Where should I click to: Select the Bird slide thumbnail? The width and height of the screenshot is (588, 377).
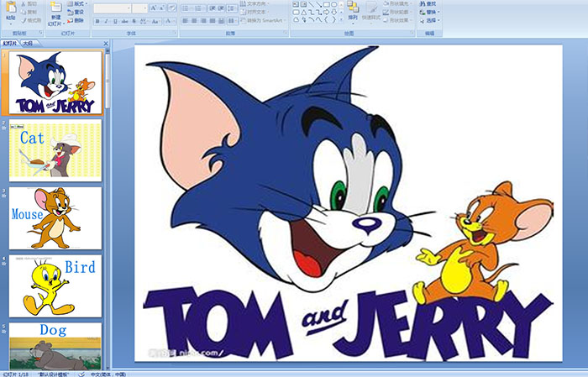point(55,286)
